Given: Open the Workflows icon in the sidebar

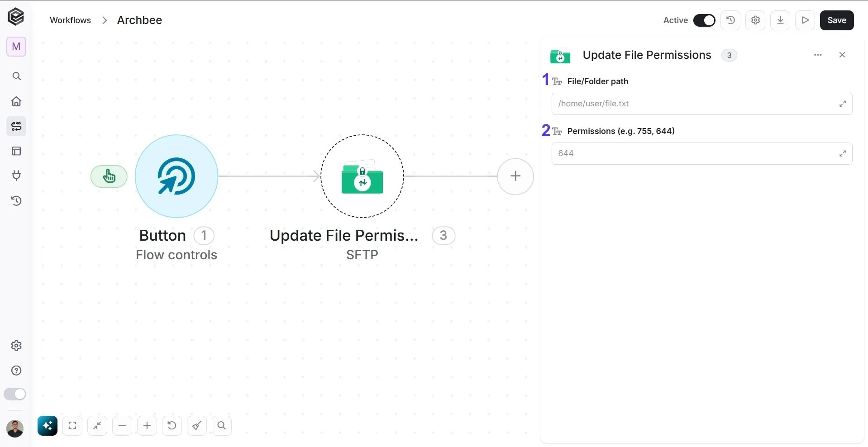Looking at the screenshot, I should (16, 126).
